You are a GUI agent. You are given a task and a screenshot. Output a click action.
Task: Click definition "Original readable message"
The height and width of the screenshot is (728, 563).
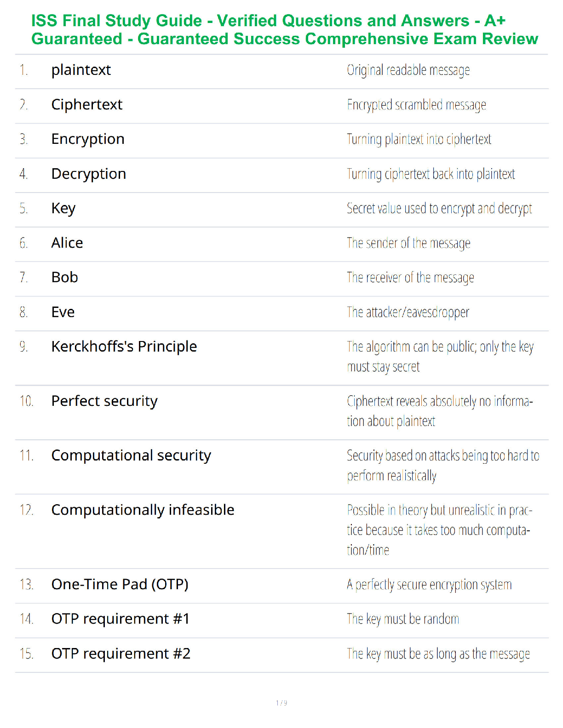pos(408,70)
